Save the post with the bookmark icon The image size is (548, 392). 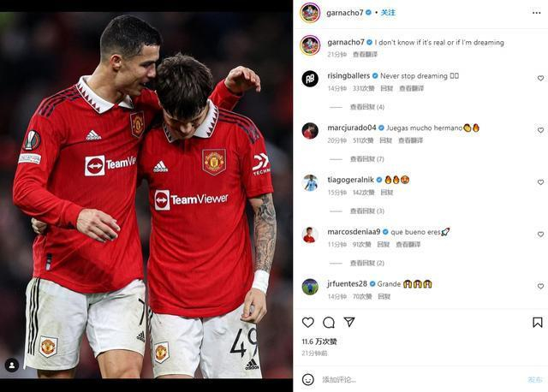(538, 322)
